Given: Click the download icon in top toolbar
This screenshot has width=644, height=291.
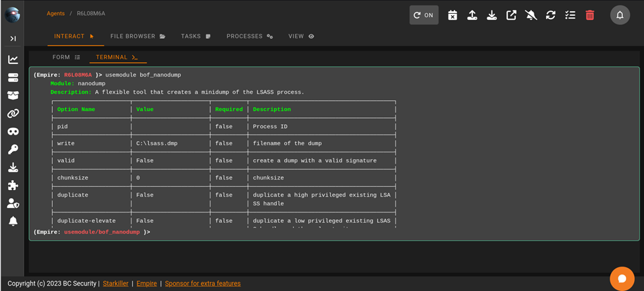Looking at the screenshot, I should (491, 15).
